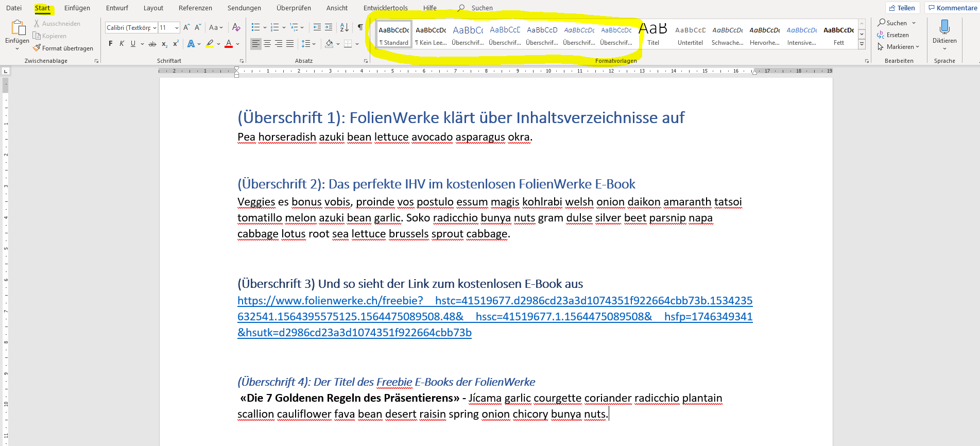Apply the Untertitel style
Screen dimensions: 980x446
690,34
